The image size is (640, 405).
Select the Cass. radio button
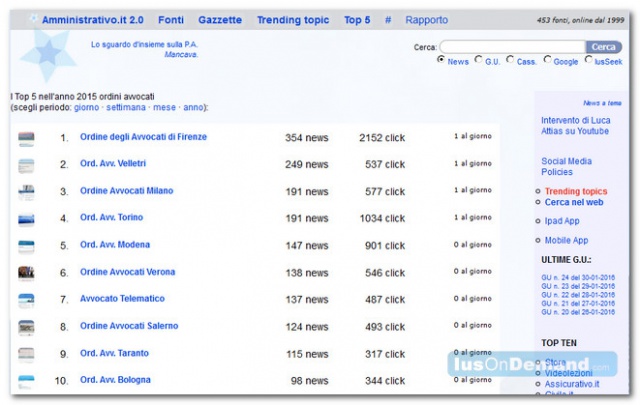510,60
